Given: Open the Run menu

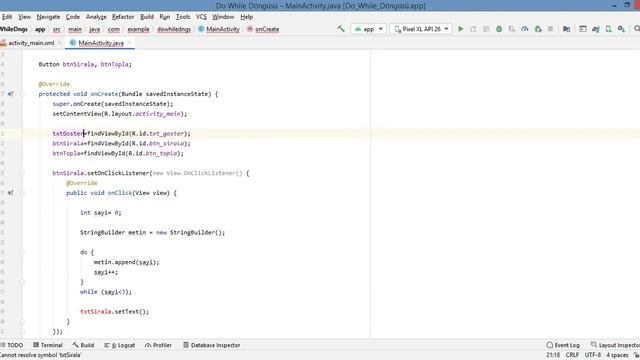Looking at the screenshot, I should coord(165,17).
